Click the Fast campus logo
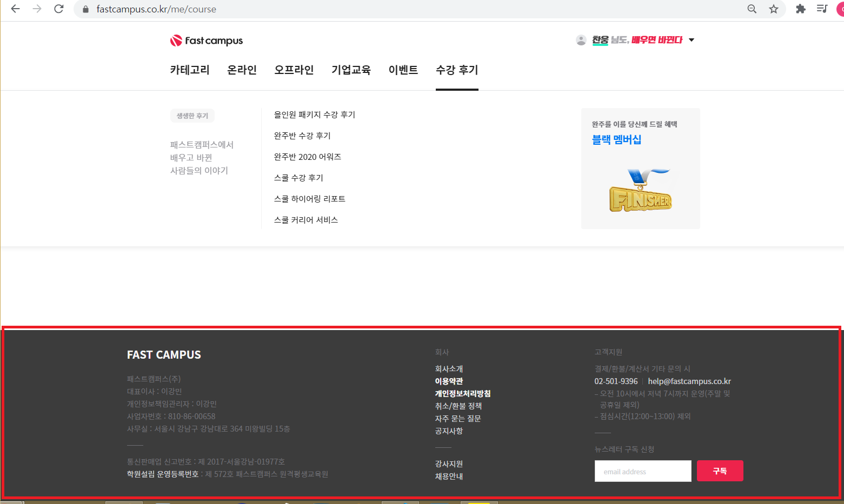 [x=207, y=41]
